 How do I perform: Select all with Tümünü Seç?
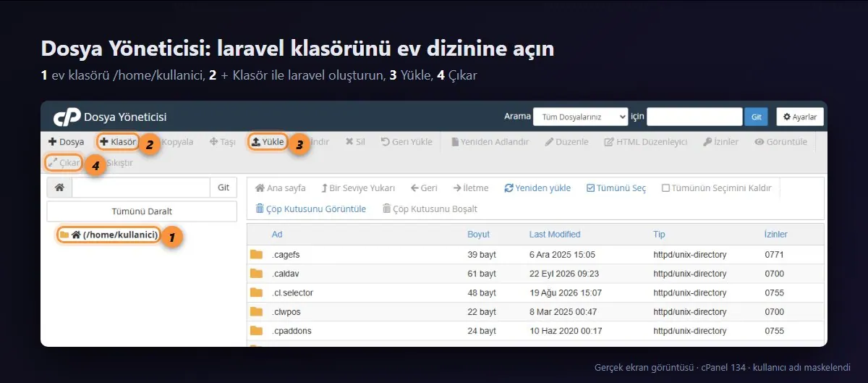(616, 188)
